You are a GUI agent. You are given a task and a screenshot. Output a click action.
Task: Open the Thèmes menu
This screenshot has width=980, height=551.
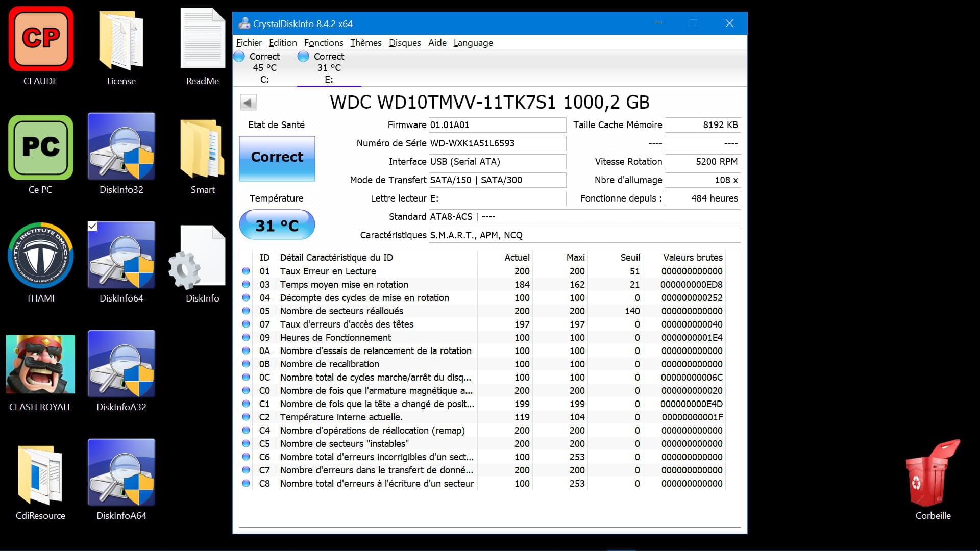[365, 43]
